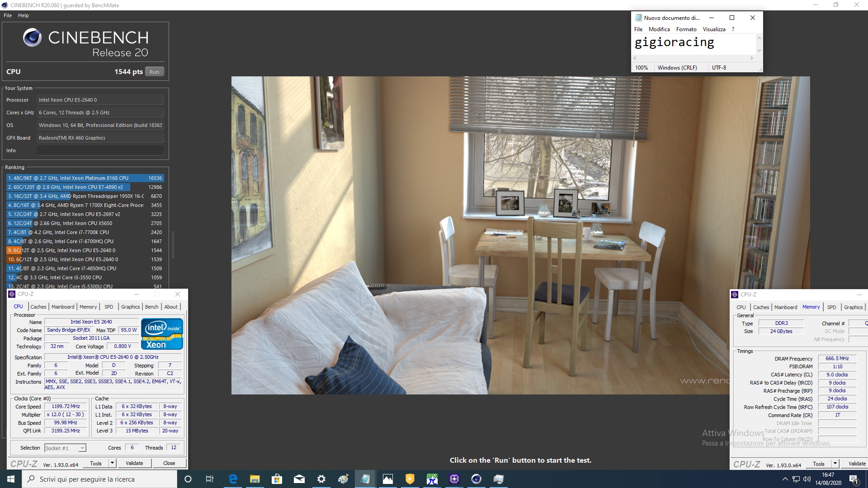Screen dimensions: 868x488
Task: Switch to CPU tab in right CPU-Z window
Action: 741,307
